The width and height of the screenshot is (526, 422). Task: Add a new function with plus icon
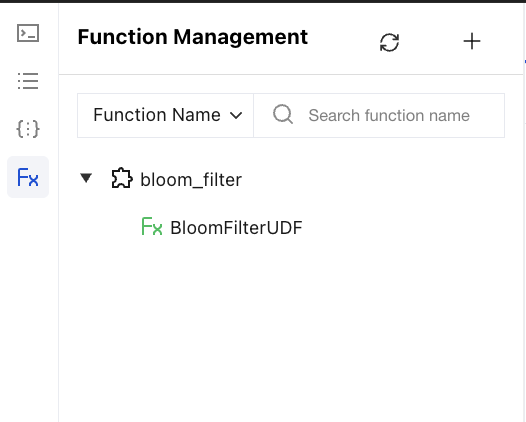point(472,41)
